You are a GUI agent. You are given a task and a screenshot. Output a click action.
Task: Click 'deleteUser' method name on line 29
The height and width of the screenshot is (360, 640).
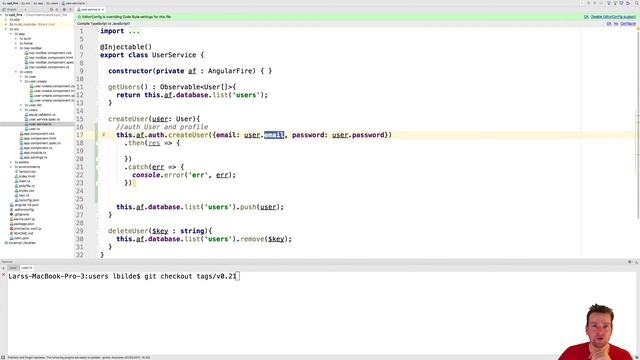128,231
